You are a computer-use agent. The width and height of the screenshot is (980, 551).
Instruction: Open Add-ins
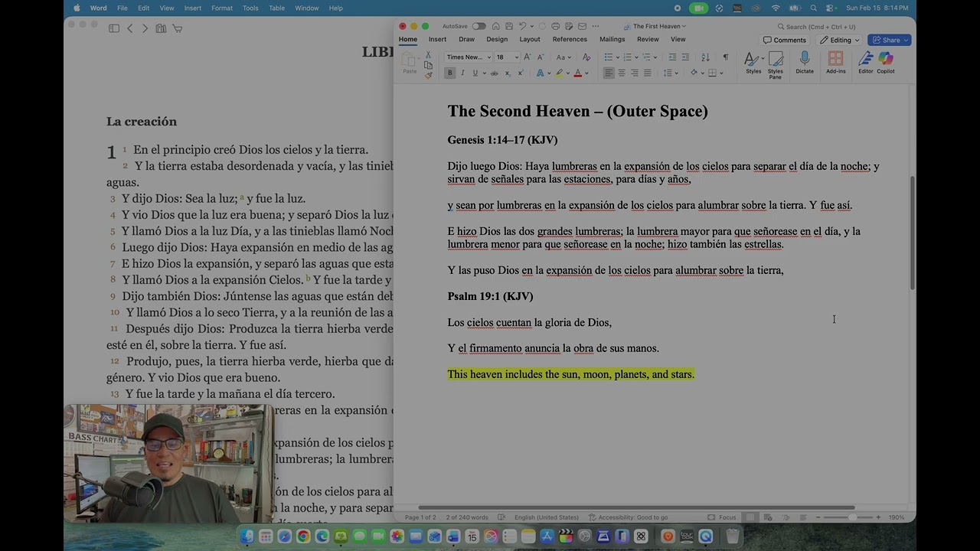click(836, 63)
